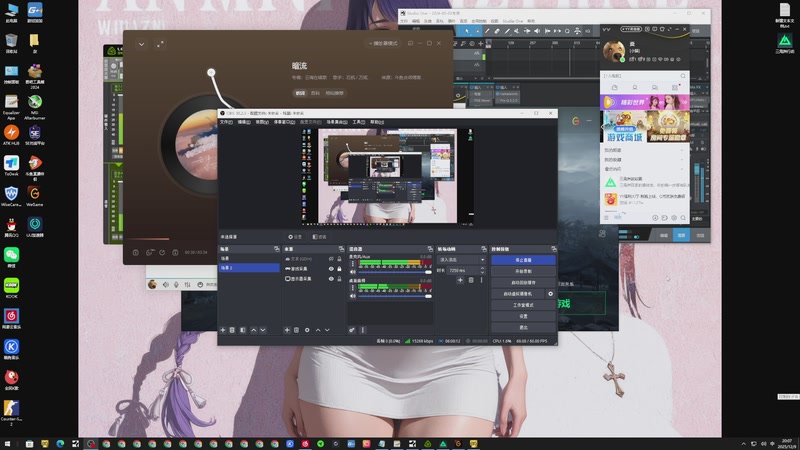The height and width of the screenshot is (450, 800).
Task: Click the studio mode button in OBS controls
Action: (x=523, y=305)
